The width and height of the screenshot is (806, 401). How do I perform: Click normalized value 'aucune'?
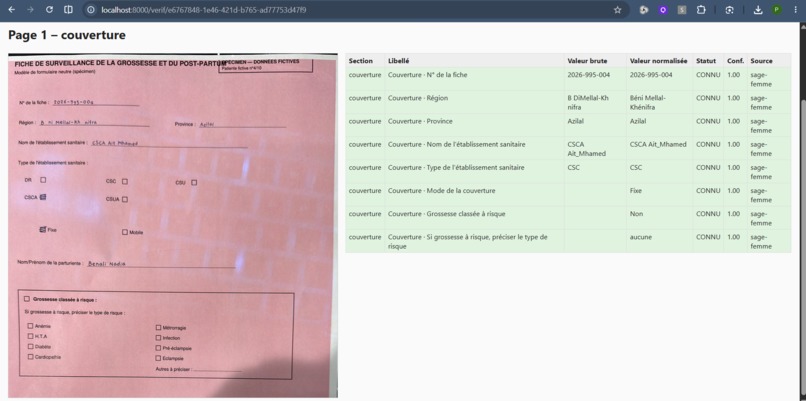[640, 237]
